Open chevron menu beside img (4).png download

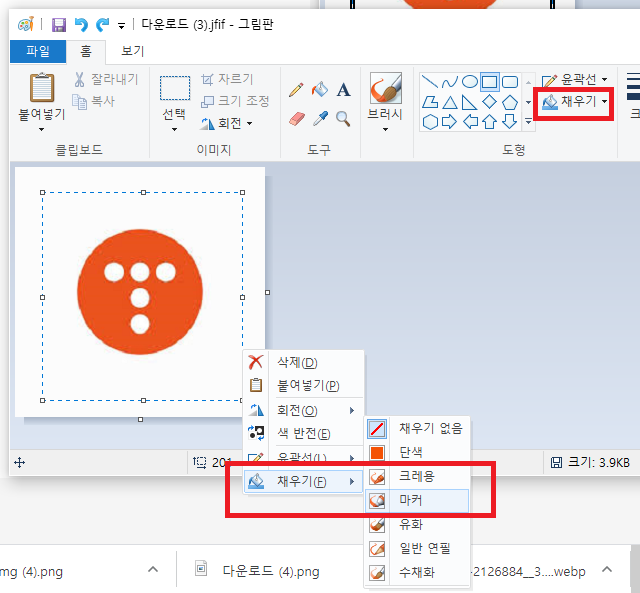pos(153,569)
